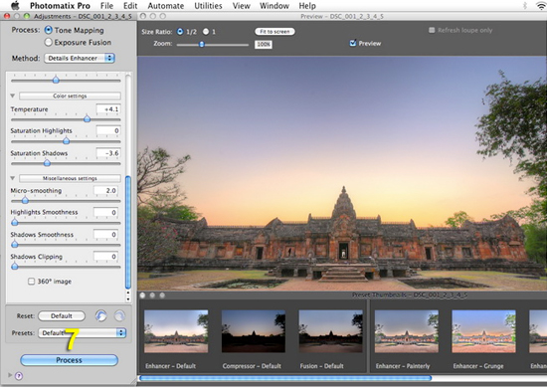547x392 pixels.
Task: Click the Shadows Clipping value field
Action: (105, 257)
